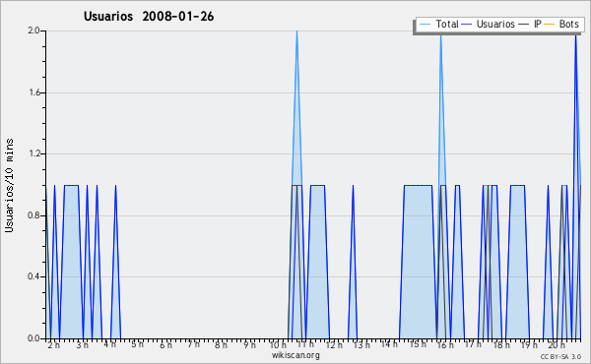This screenshot has height=364, width=591.
Task: Click the 'IP' legend label
Action: pyautogui.click(x=538, y=24)
